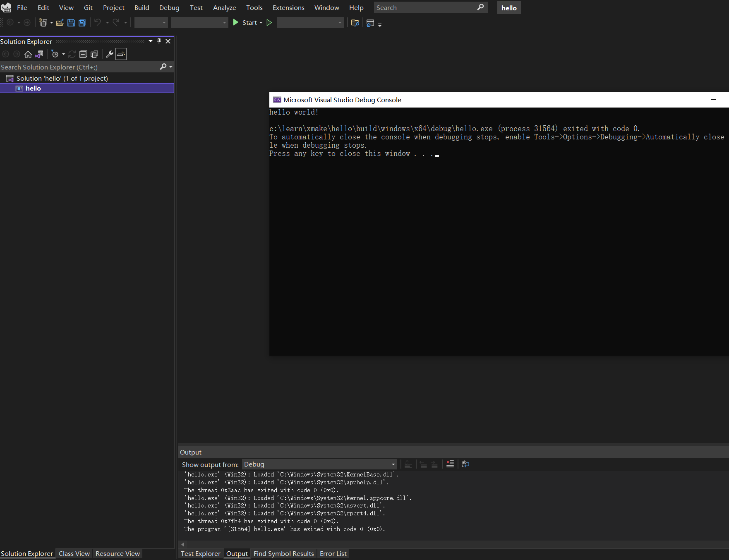Click the Save All toolbar icon
Screen dimensions: 729x560
[82, 23]
